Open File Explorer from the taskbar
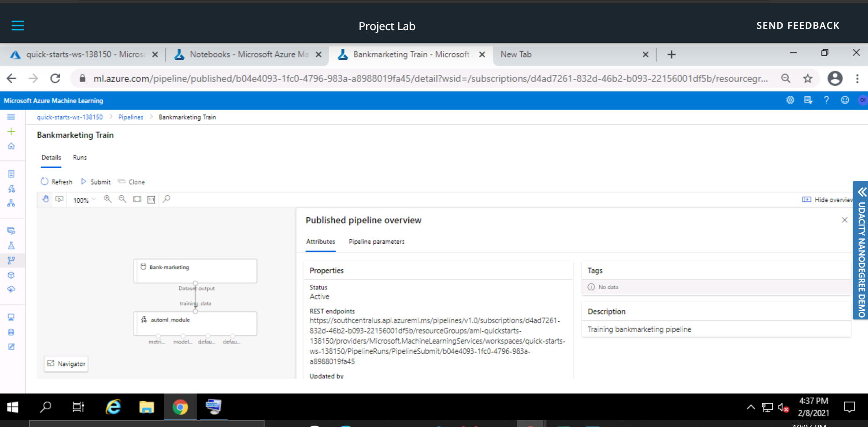Screen dimensions: 868x427 [x=146, y=407]
